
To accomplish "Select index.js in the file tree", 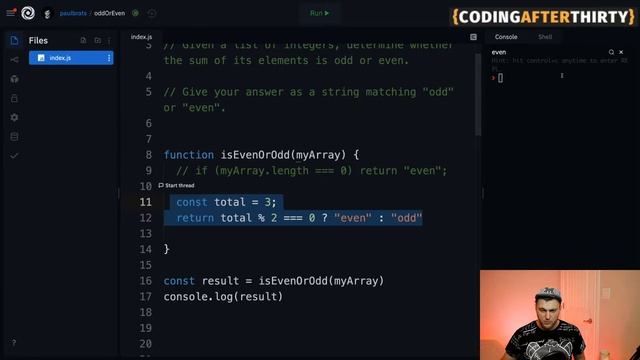I will [x=71, y=58].
